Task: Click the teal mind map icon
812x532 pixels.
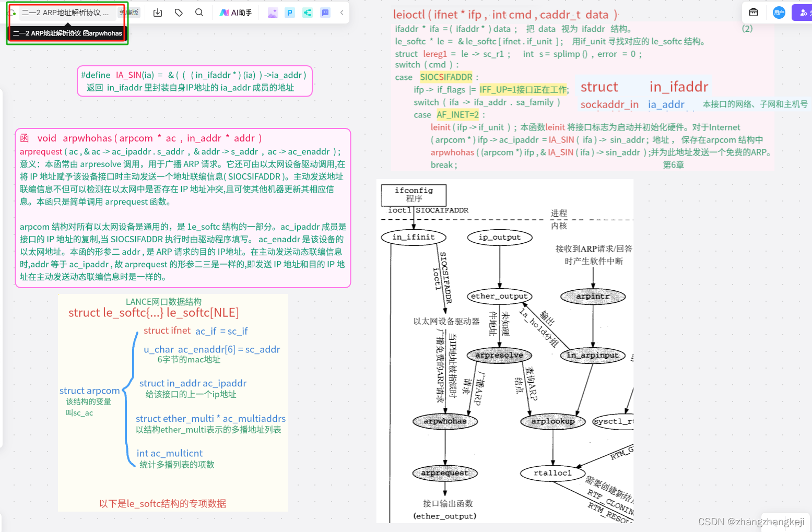Action: (x=308, y=13)
